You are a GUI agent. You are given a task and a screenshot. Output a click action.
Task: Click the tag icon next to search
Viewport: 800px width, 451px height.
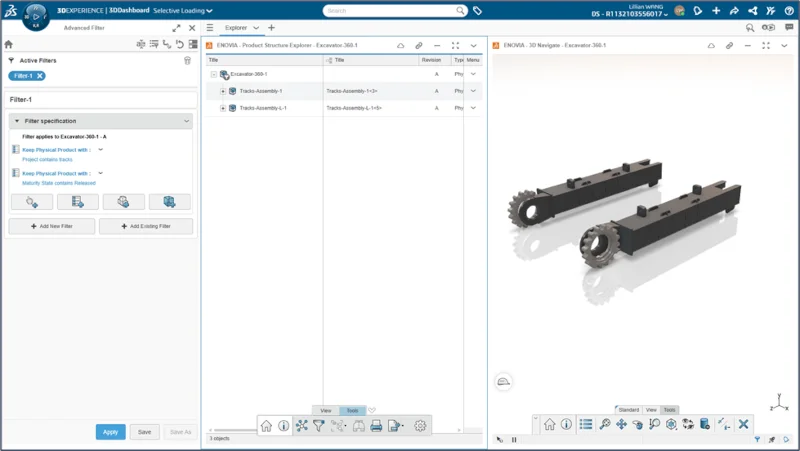click(477, 11)
